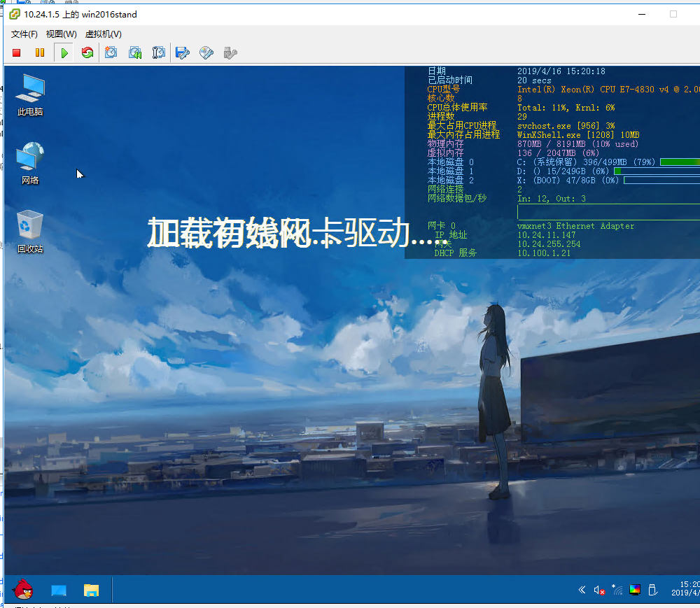Screen dimensions: 700x608
Task: Click the '870MB / 8191MB (10% used)' text
Action: click(577, 144)
